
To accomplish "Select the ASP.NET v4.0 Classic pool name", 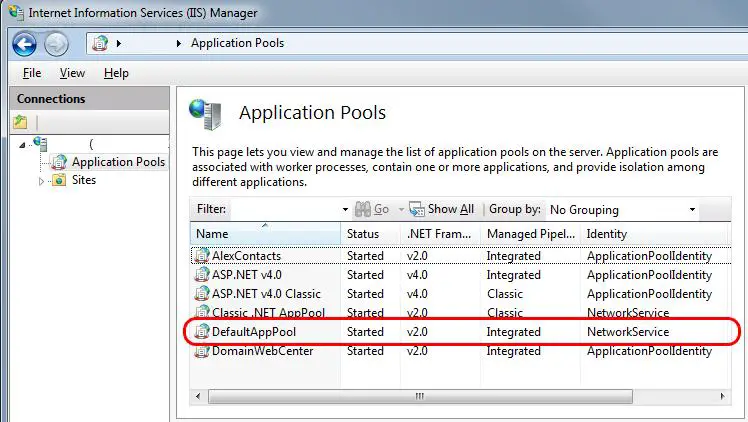I will (266, 294).
